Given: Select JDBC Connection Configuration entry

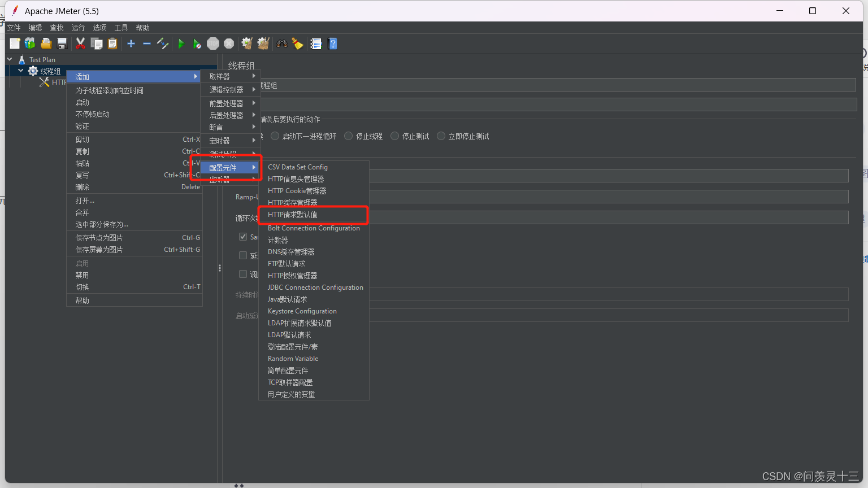Looking at the screenshot, I should (x=314, y=287).
